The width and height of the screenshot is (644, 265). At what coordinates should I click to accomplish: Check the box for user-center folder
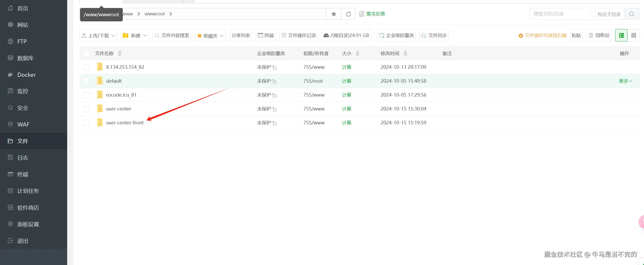(86, 109)
